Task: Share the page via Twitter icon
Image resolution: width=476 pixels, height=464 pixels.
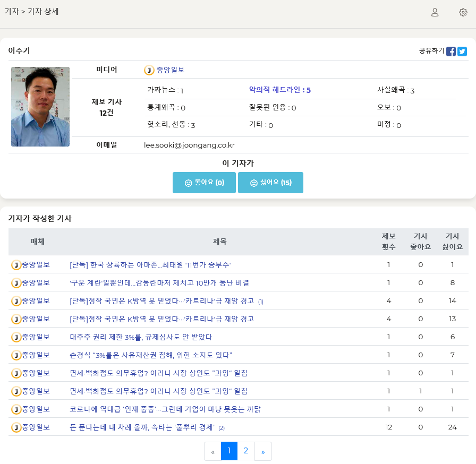Action: [x=462, y=51]
